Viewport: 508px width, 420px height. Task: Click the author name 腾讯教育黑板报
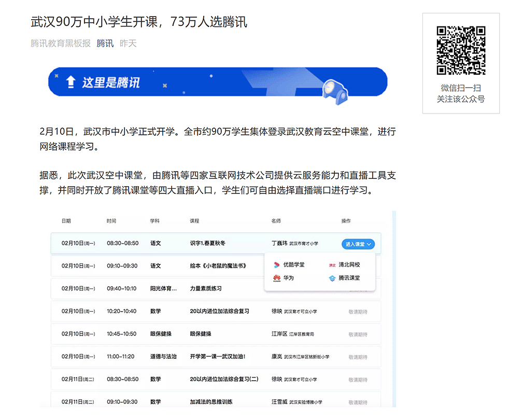61,43
